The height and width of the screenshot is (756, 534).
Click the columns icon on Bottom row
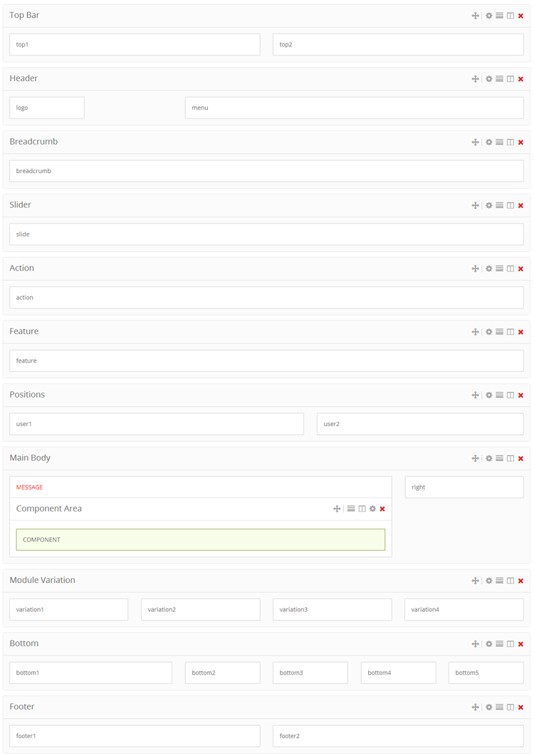[x=511, y=643]
